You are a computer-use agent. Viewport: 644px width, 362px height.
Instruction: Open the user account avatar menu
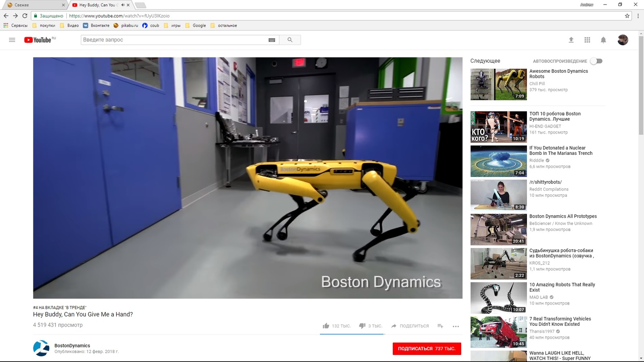623,40
